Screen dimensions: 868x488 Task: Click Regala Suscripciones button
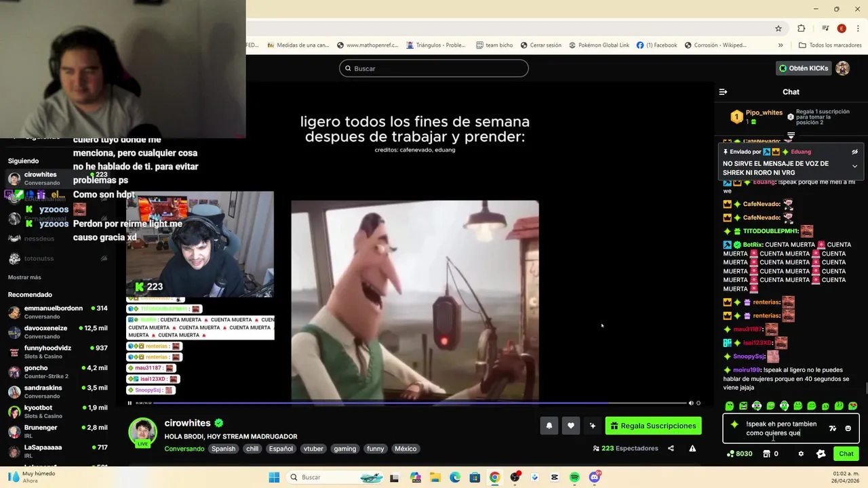pos(653,426)
